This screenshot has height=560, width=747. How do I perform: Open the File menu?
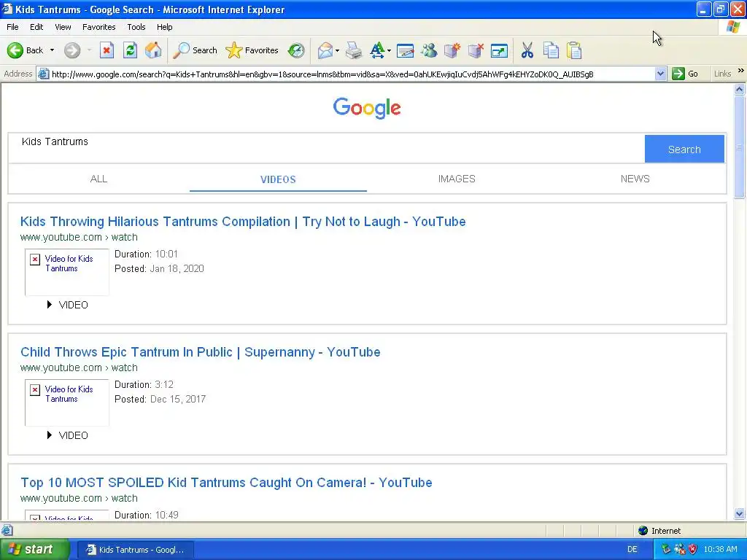point(12,27)
